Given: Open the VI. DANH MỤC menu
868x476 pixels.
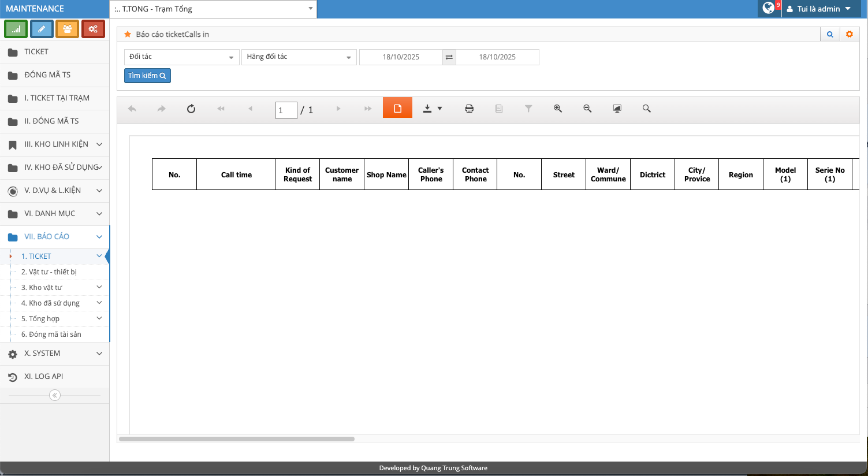Looking at the screenshot, I should [x=55, y=214].
